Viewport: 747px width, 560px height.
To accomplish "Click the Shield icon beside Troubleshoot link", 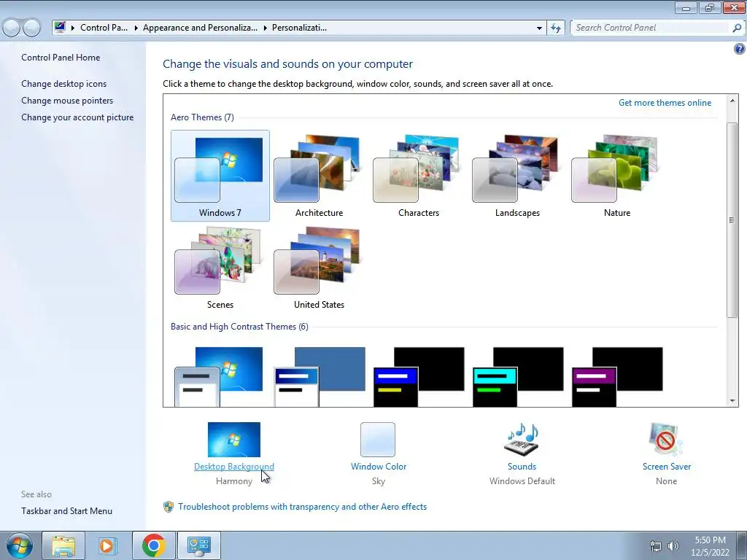I will [169, 507].
